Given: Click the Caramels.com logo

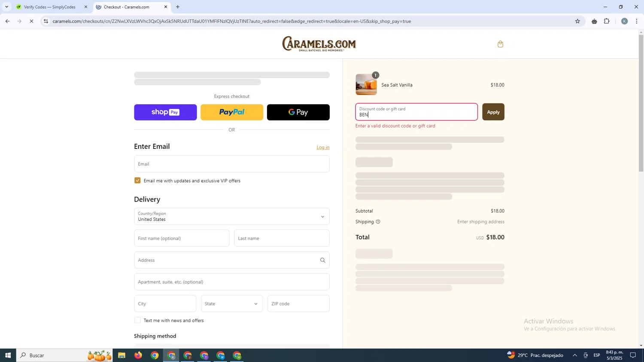Looking at the screenshot, I should [x=319, y=44].
